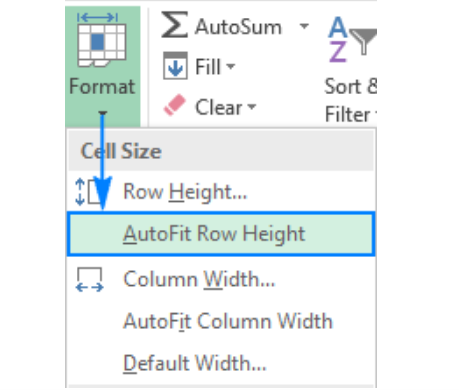Click the Fill down-arrow icon
Viewport: 459px width, 390px height.
pos(175,66)
